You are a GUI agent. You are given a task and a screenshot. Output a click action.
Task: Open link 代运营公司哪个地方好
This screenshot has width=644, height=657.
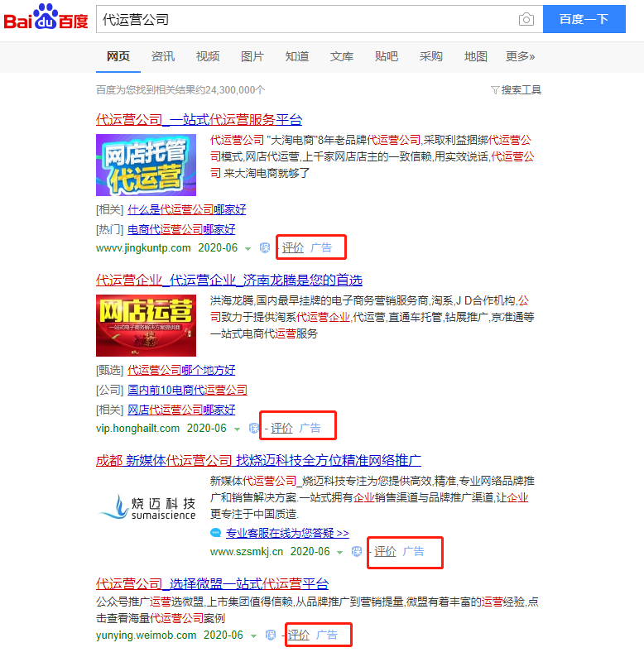[181, 370]
